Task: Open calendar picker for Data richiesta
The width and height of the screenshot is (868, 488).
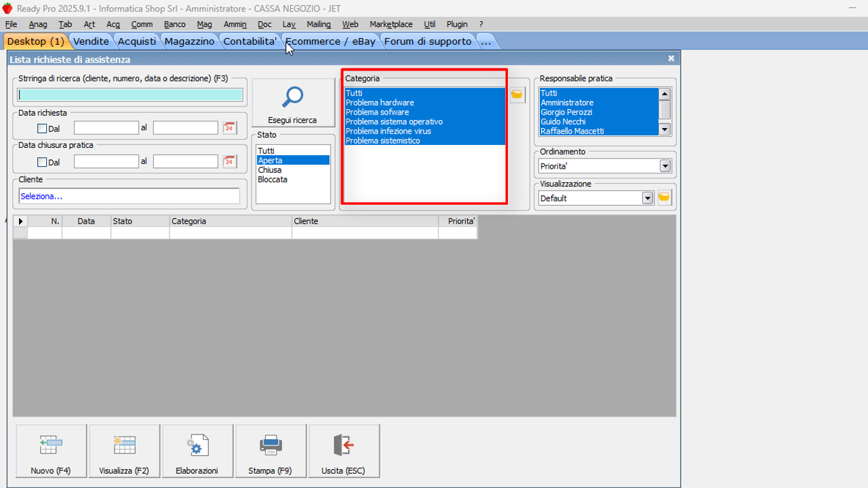Action: [230, 128]
